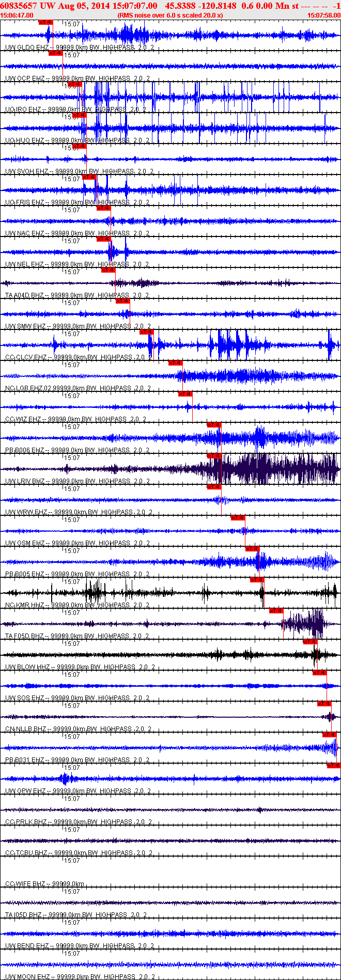This screenshot has width=341, height=980.
Task: Select the CC TCBU BHZ trace label
Action: [79, 853]
